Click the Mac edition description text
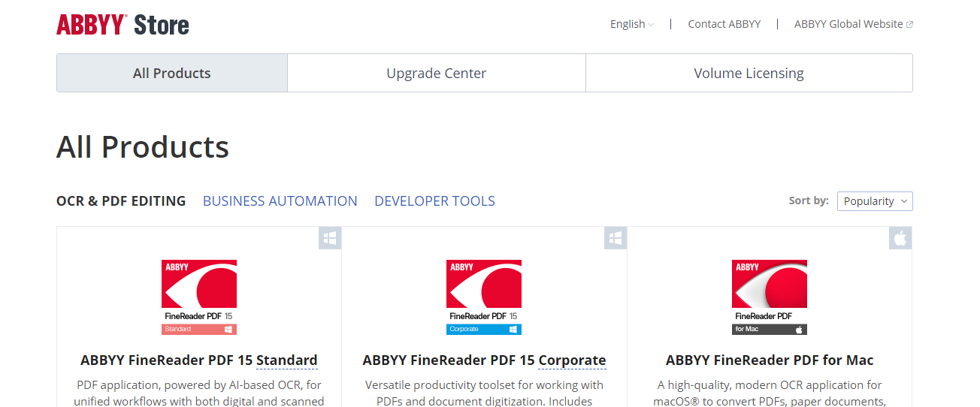Image resolution: width=980 pixels, height=407 pixels. pyautogui.click(x=770, y=393)
